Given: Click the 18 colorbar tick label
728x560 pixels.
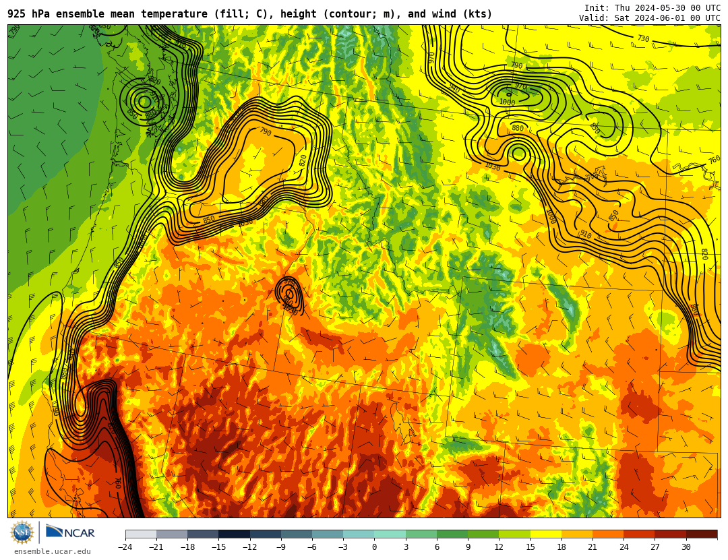Looking at the screenshot, I should pos(562,547).
